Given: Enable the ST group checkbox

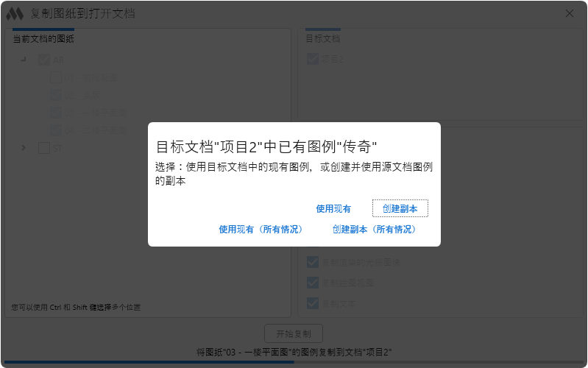Looking at the screenshot, I should pyautogui.click(x=44, y=148).
